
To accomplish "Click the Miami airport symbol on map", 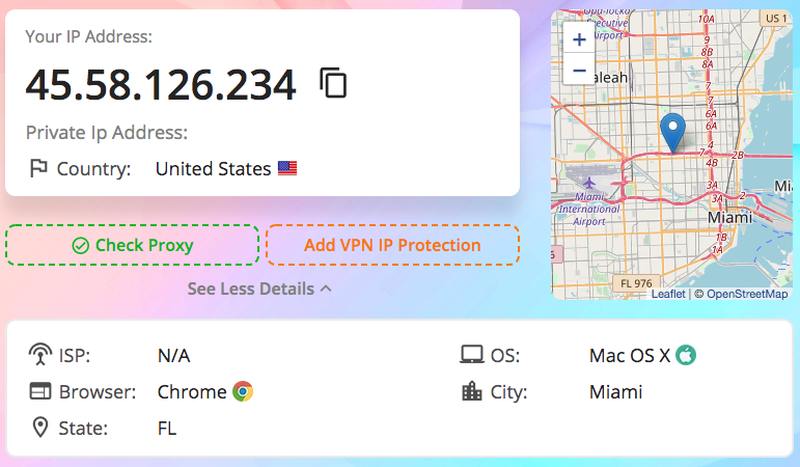I will coord(589,183).
